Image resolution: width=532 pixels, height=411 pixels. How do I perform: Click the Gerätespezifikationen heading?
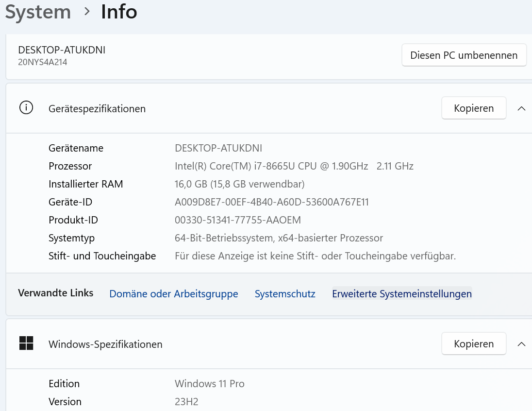[x=97, y=109]
